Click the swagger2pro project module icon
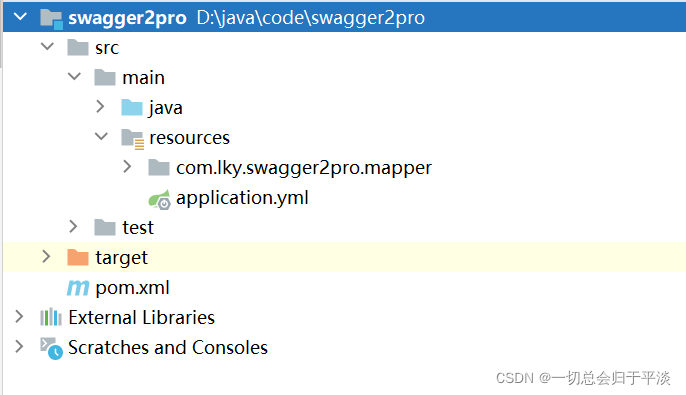 click(x=51, y=19)
